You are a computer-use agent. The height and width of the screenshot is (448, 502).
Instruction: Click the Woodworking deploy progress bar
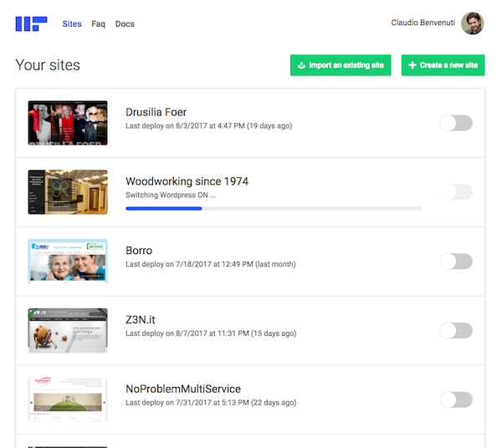click(274, 208)
